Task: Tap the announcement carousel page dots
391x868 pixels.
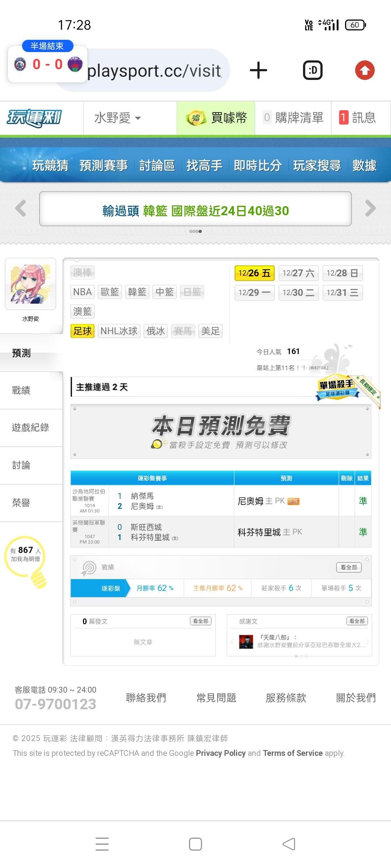Action: pyautogui.click(x=195, y=231)
